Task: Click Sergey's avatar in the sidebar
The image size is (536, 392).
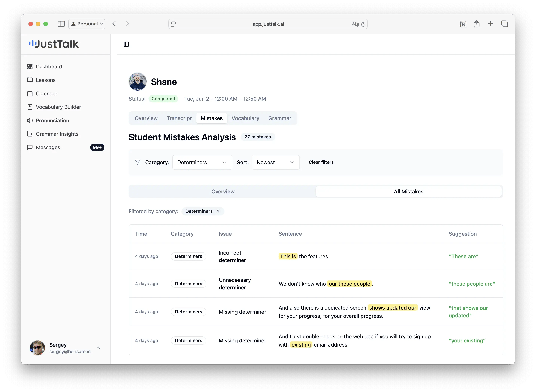Action: pyautogui.click(x=37, y=348)
